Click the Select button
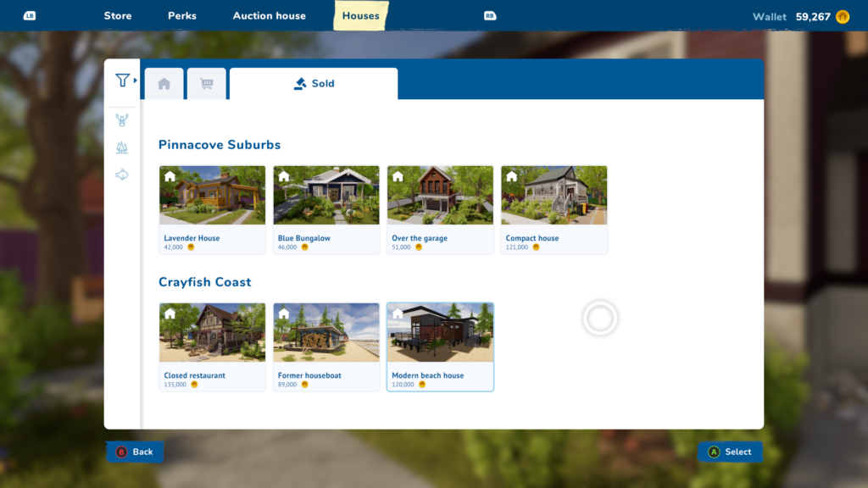The width and height of the screenshot is (868, 488). (x=730, y=452)
